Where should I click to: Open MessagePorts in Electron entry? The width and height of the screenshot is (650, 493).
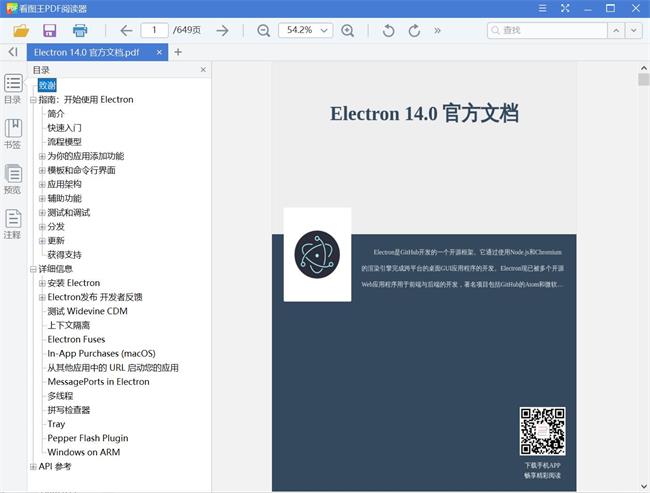click(98, 381)
